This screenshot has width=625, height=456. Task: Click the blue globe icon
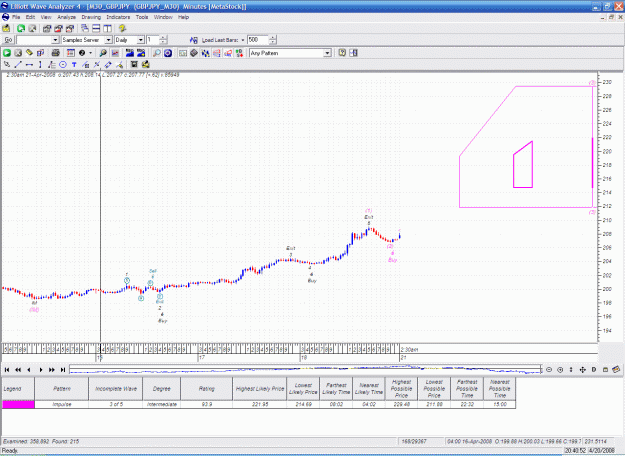(x=168, y=53)
